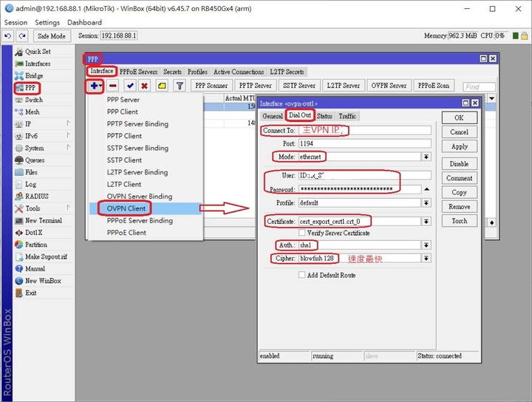Click the Find search box

(479, 87)
